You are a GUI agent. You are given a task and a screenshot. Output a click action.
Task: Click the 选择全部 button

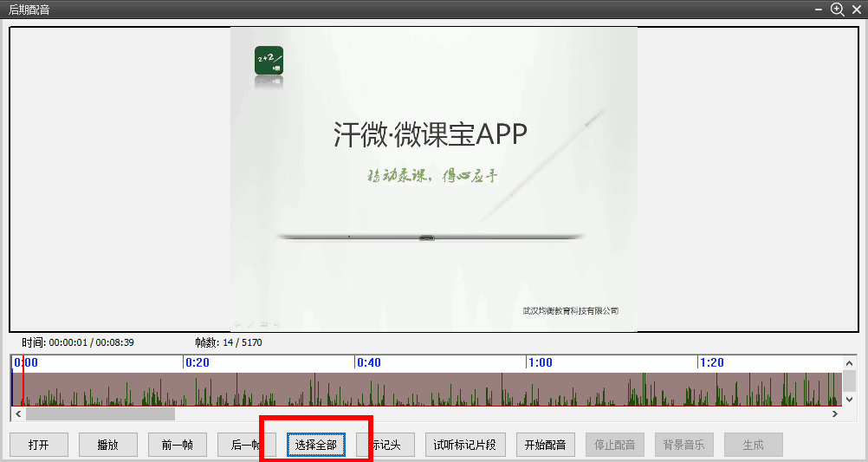(x=316, y=445)
